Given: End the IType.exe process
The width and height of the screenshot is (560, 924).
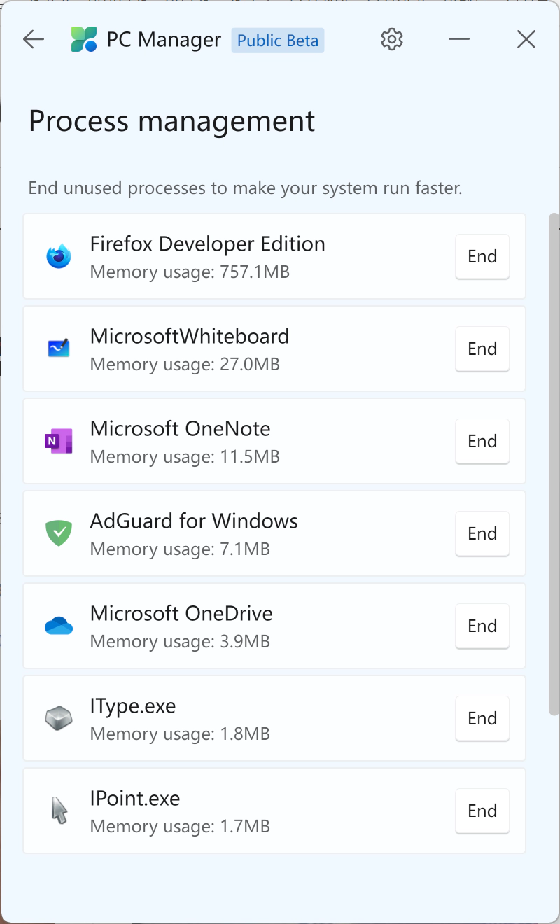Looking at the screenshot, I should tap(482, 719).
